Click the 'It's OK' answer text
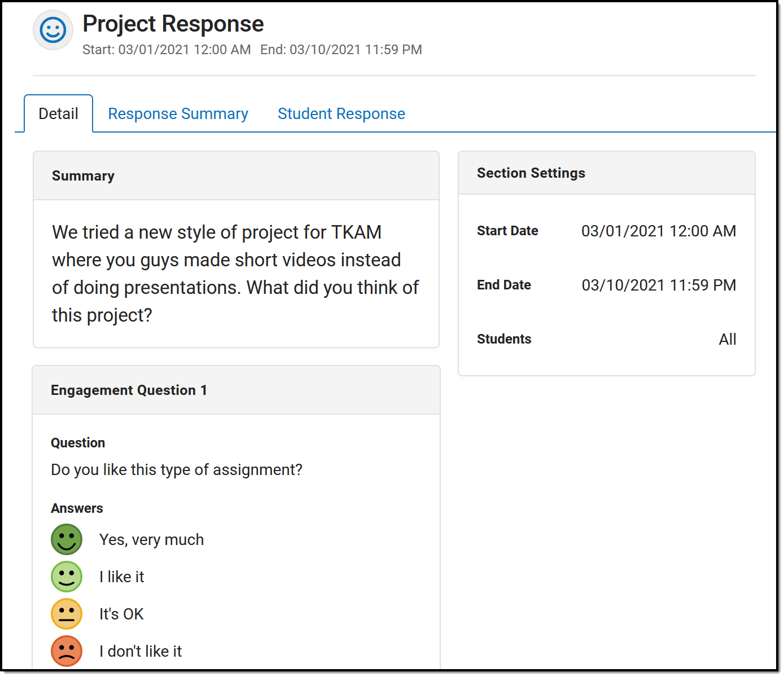This screenshot has height=677, width=784. click(121, 614)
